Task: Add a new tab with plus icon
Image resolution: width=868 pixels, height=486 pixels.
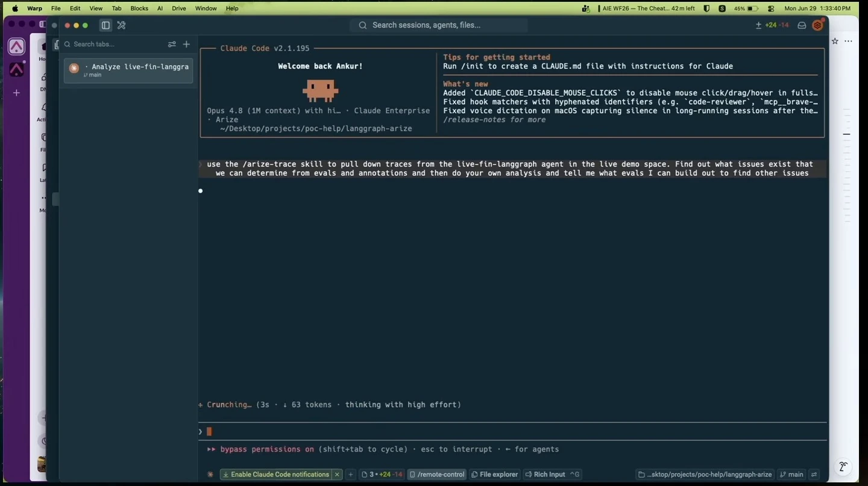Action: 186,44
